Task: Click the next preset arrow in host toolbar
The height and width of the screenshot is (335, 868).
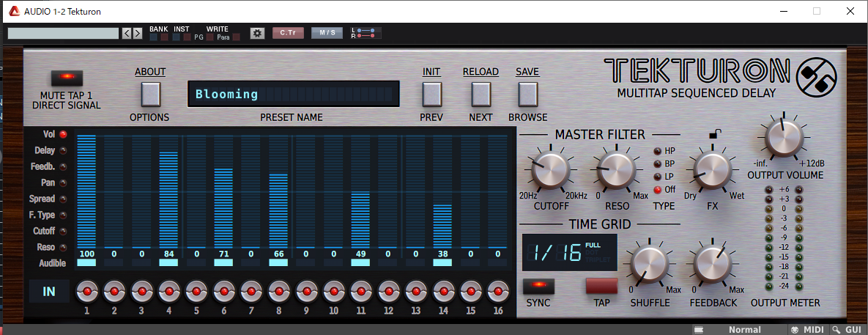Action: [137, 33]
